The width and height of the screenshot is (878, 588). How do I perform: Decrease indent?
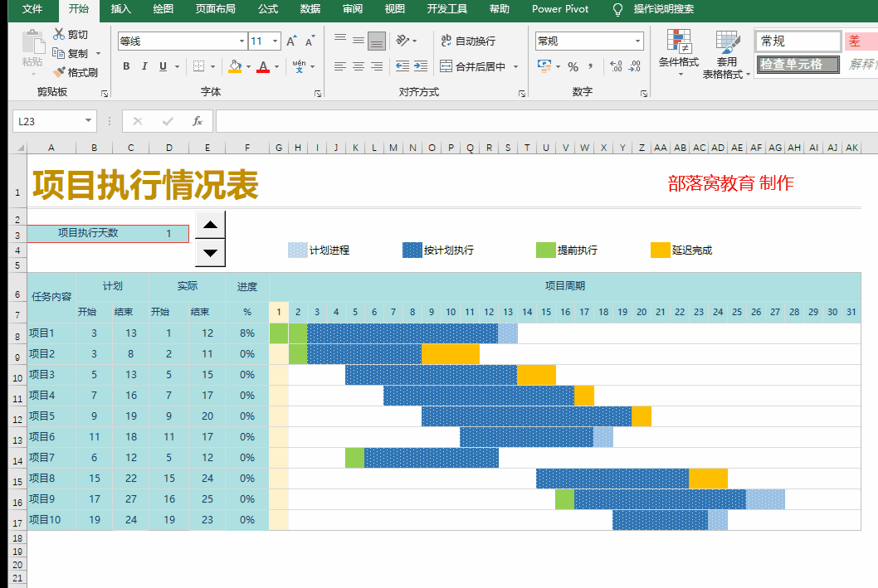click(x=402, y=66)
